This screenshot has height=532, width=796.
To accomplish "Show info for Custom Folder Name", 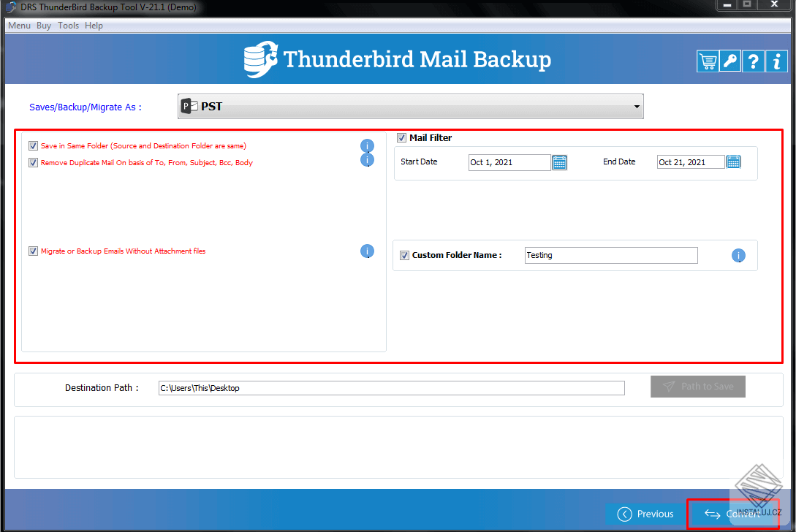I will pos(738,255).
